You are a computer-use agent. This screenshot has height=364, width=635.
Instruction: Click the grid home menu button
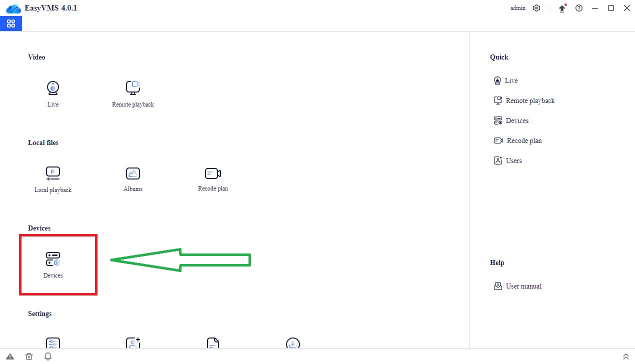coord(11,23)
